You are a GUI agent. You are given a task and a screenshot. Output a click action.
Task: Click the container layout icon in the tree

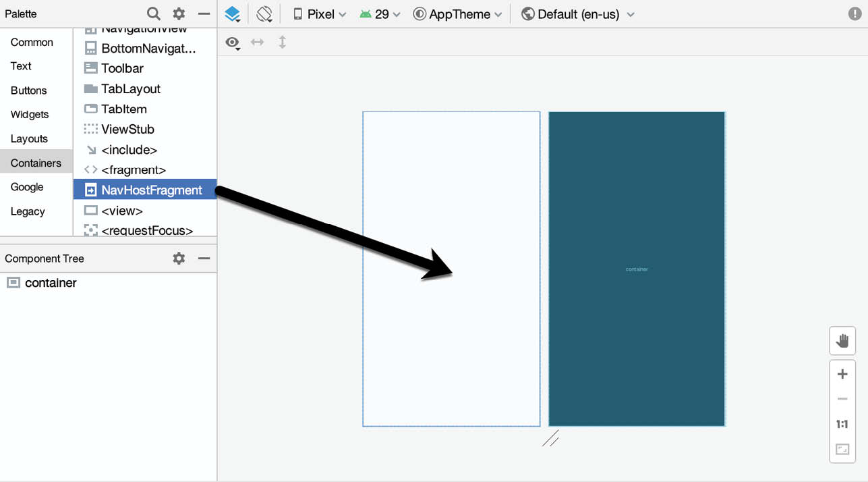pos(13,283)
